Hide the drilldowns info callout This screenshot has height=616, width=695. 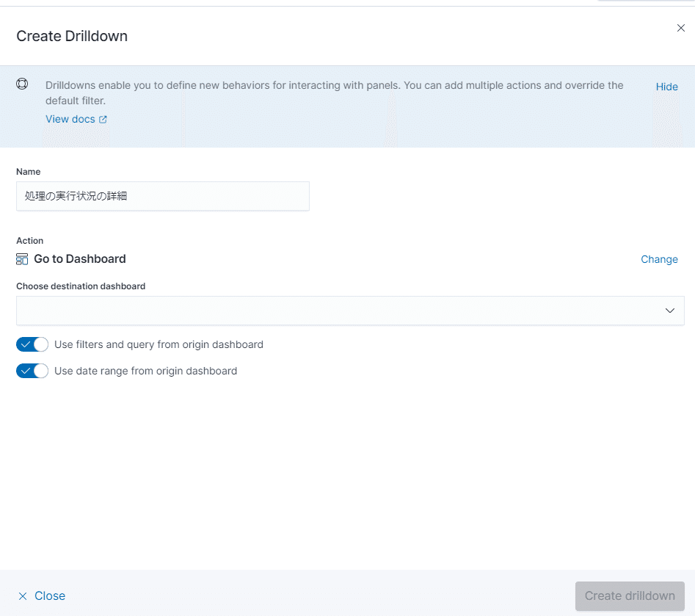click(x=666, y=87)
